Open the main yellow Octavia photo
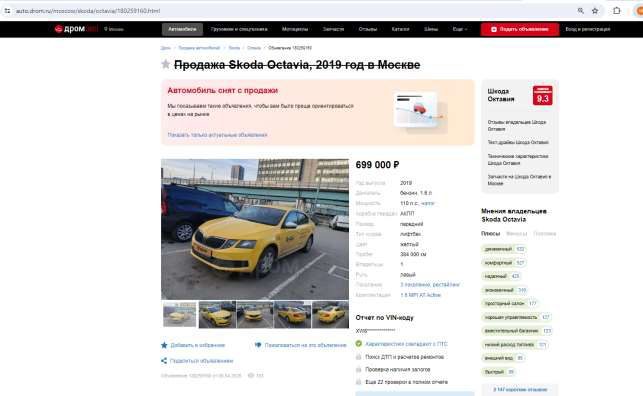This screenshot has height=396, width=643. point(255,229)
